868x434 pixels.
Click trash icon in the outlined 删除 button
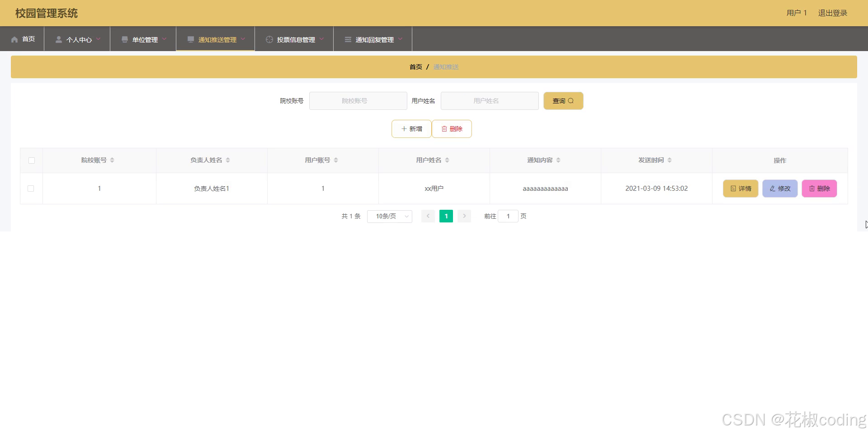(444, 129)
